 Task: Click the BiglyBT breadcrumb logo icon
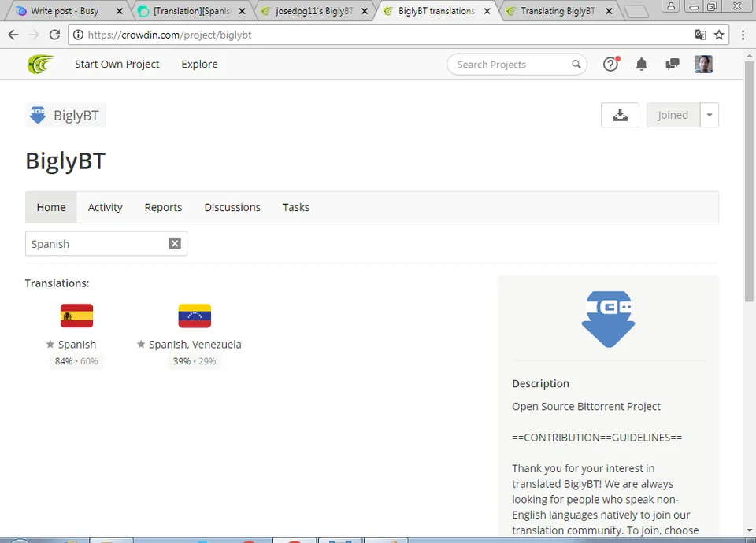click(x=38, y=115)
